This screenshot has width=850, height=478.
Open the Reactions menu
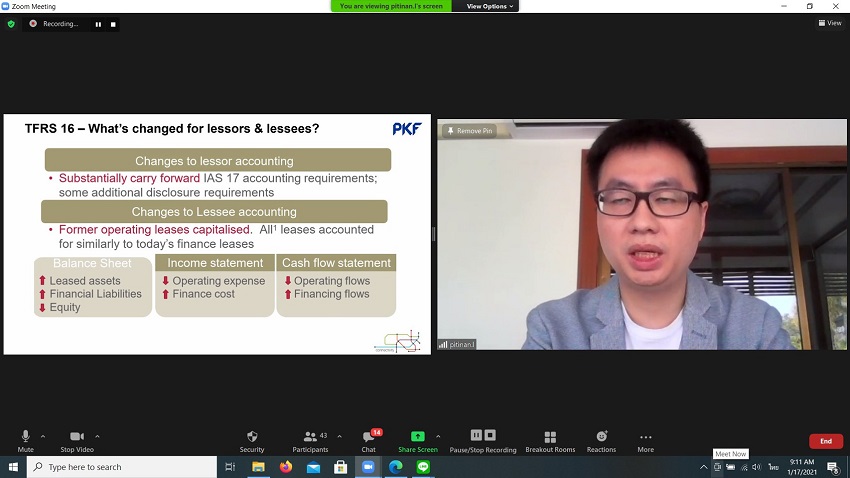pyautogui.click(x=601, y=440)
